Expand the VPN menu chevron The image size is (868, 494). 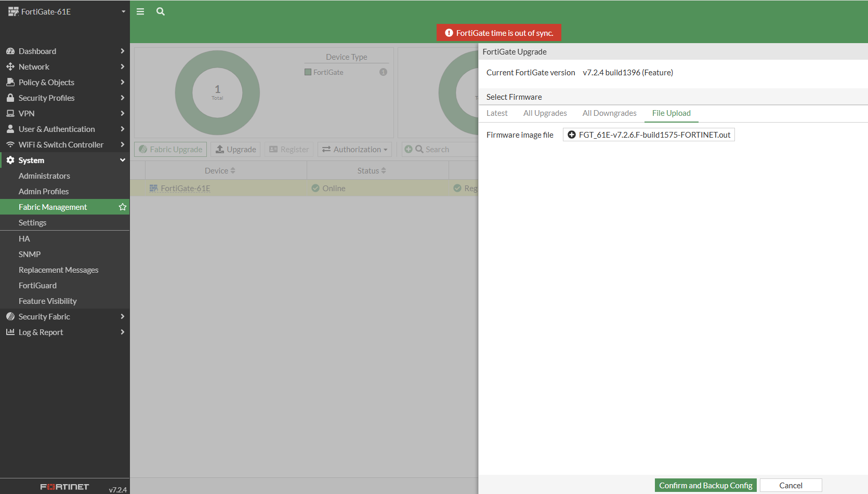tap(123, 113)
